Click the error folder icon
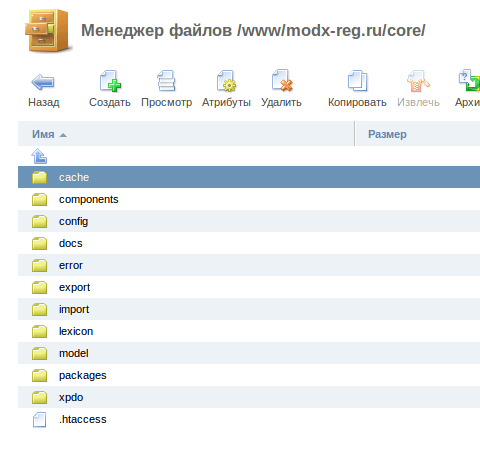The width and height of the screenshot is (480, 464). pos(39,265)
